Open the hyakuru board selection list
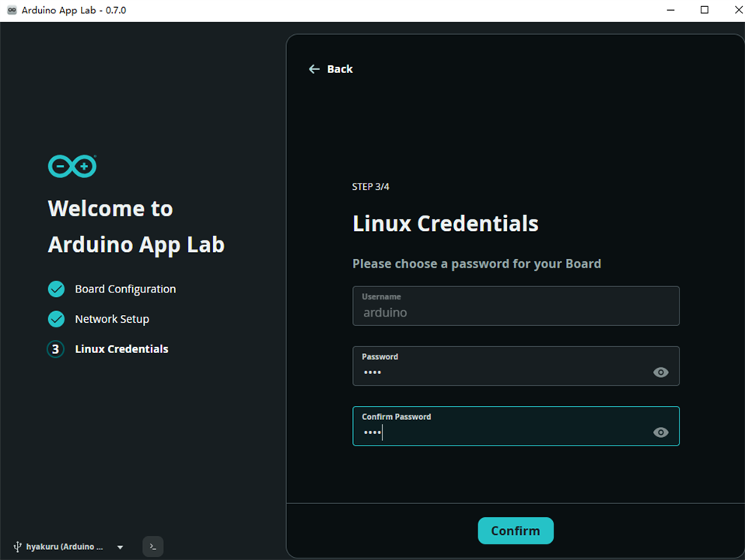Viewport: 745px width, 560px height. (68, 547)
